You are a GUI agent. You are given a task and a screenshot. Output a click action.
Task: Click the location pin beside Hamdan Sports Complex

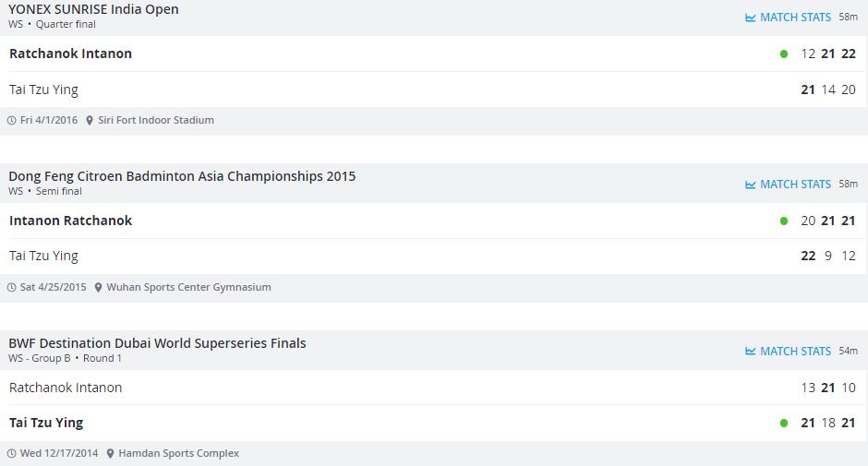tap(111, 454)
